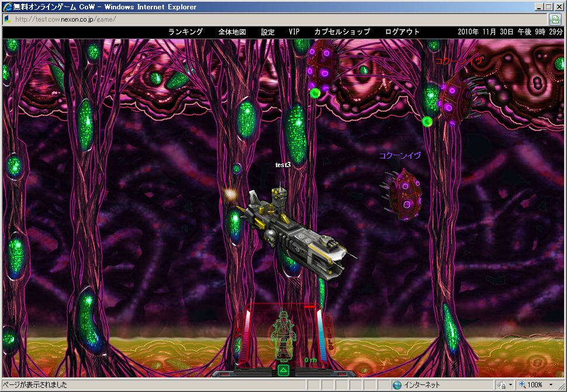Expand the green arrow HUD panel button
This screenshot has height=392, width=567.
(x=283, y=370)
